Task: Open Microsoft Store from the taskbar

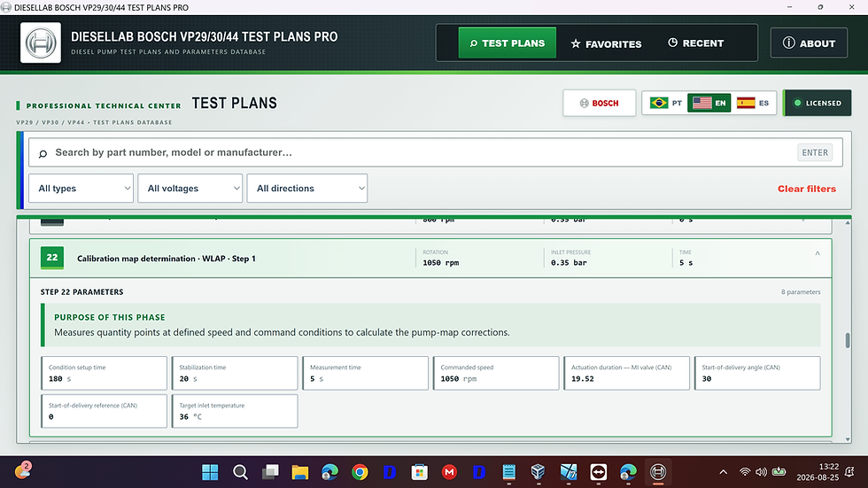Action: pos(419,472)
